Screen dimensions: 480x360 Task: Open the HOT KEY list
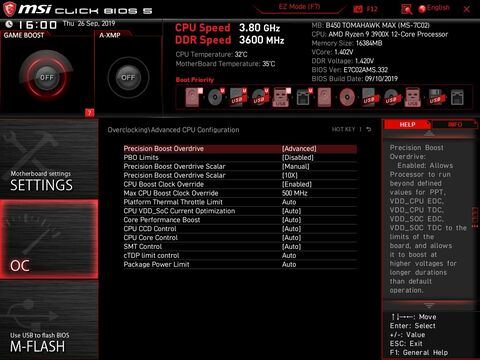click(343, 129)
